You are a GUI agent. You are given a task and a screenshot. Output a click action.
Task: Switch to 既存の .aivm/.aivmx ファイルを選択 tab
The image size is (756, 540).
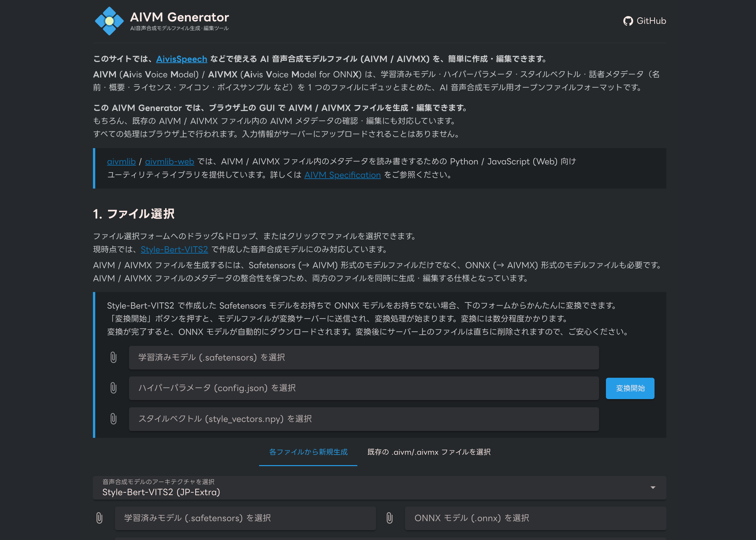[429, 452]
